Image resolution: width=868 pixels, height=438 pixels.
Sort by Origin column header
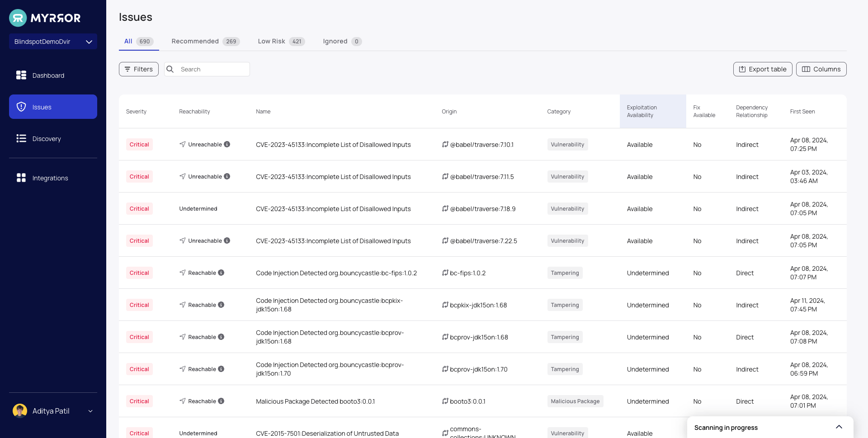pyautogui.click(x=449, y=111)
